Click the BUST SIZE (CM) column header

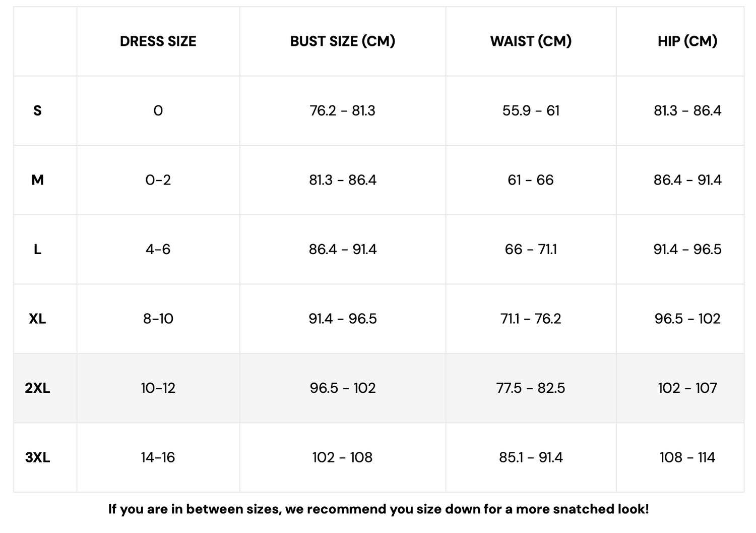tap(342, 41)
